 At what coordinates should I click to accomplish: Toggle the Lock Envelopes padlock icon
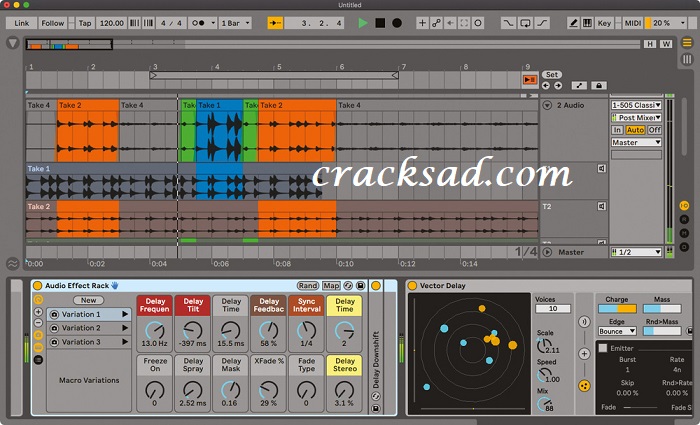(x=599, y=85)
